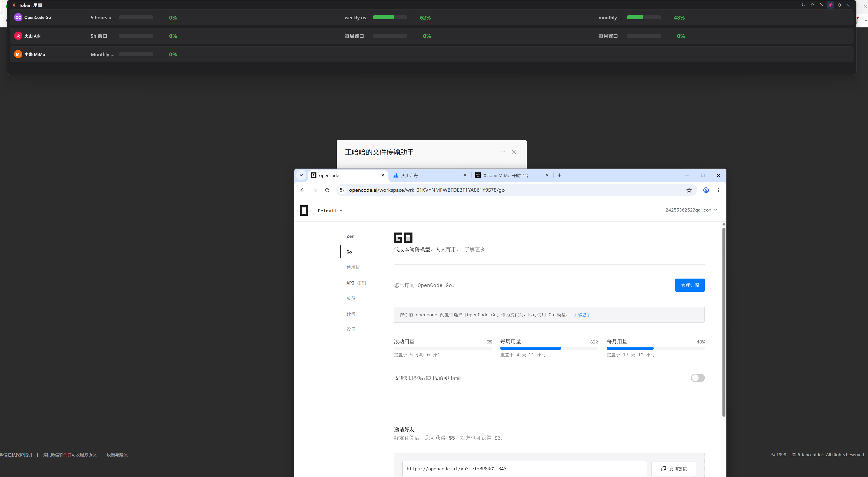Go back in the browser
868x477 pixels.
click(302, 190)
